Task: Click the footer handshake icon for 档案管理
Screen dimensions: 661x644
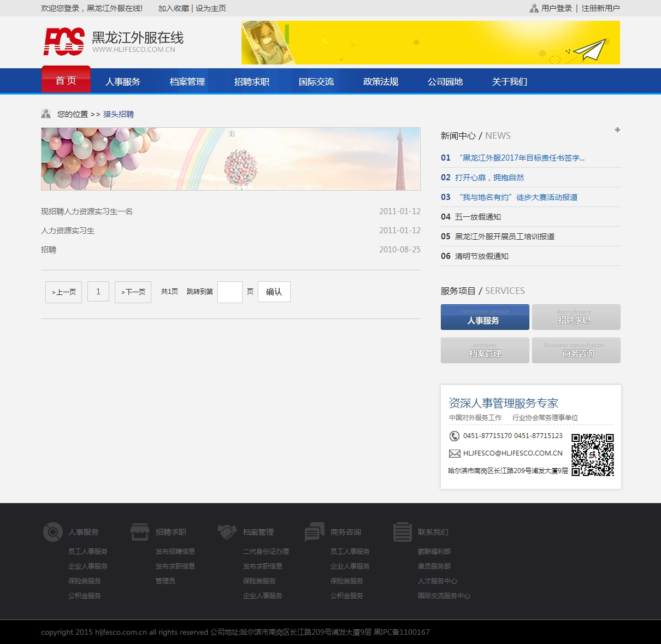Action: tap(227, 531)
